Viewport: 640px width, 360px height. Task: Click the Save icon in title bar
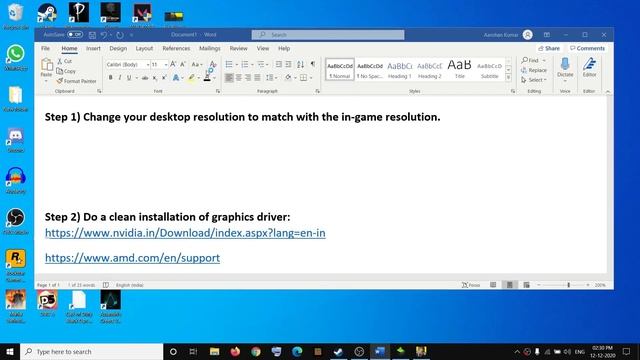[92, 35]
